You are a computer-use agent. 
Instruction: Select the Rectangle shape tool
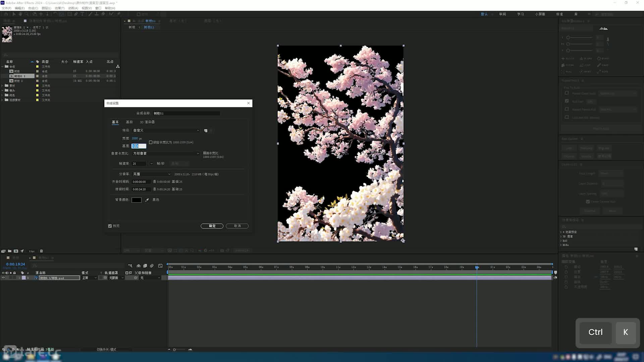pos(69,14)
